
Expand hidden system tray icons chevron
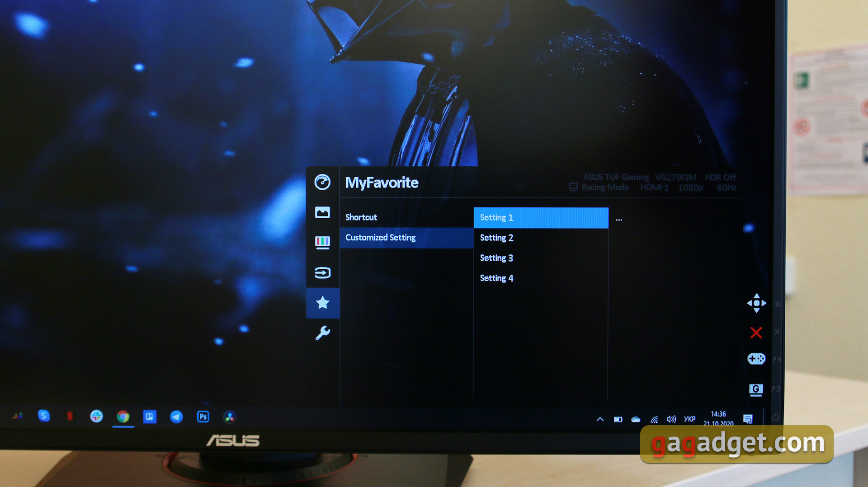600,419
